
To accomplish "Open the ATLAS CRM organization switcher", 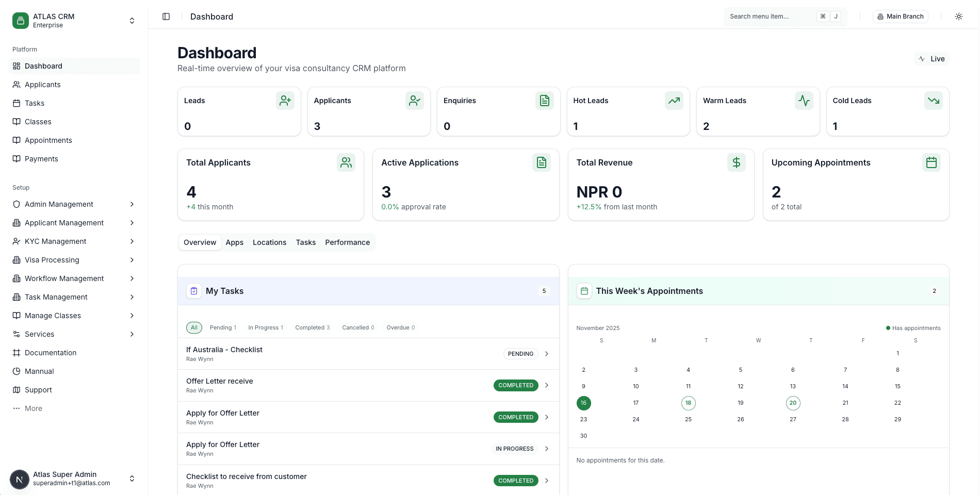I will [x=74, y=21].
